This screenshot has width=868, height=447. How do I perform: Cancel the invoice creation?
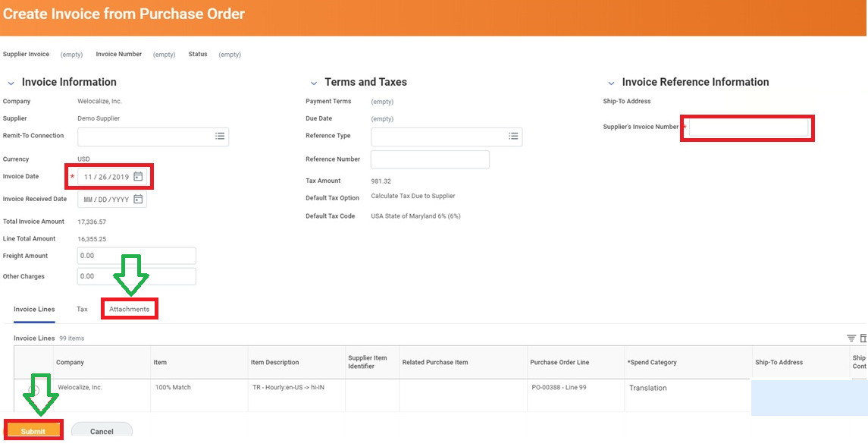tap(102, 430)
